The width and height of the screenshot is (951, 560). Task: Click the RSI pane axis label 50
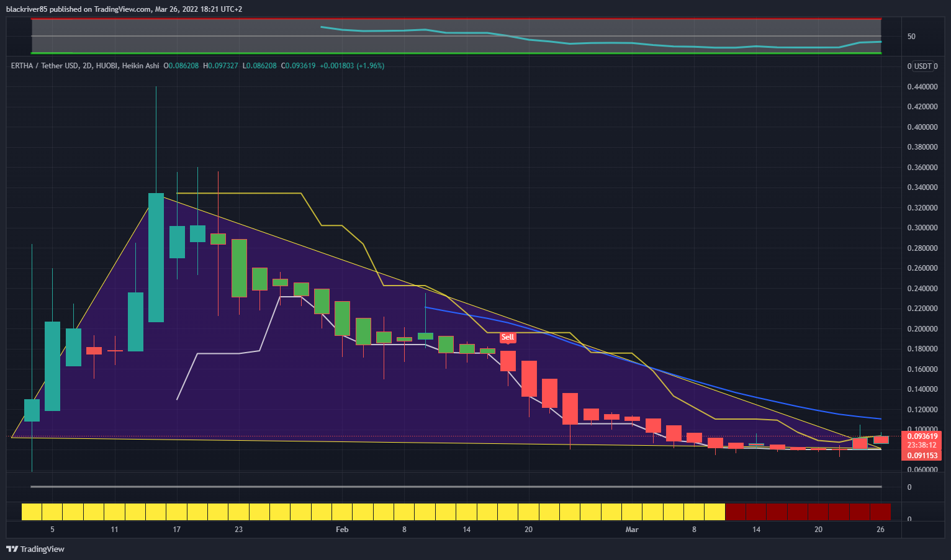[911, 37]
